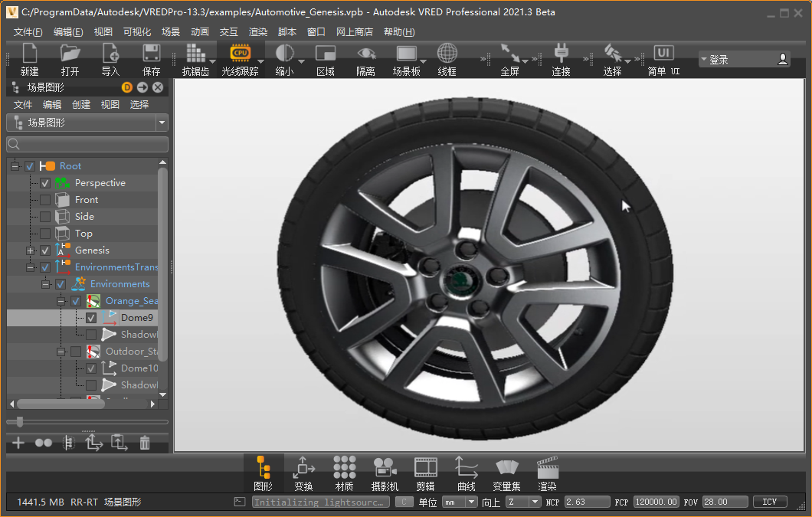Expand the Genesis tree node
Viewport: 812px width, 517px height.
click(30, 250)
